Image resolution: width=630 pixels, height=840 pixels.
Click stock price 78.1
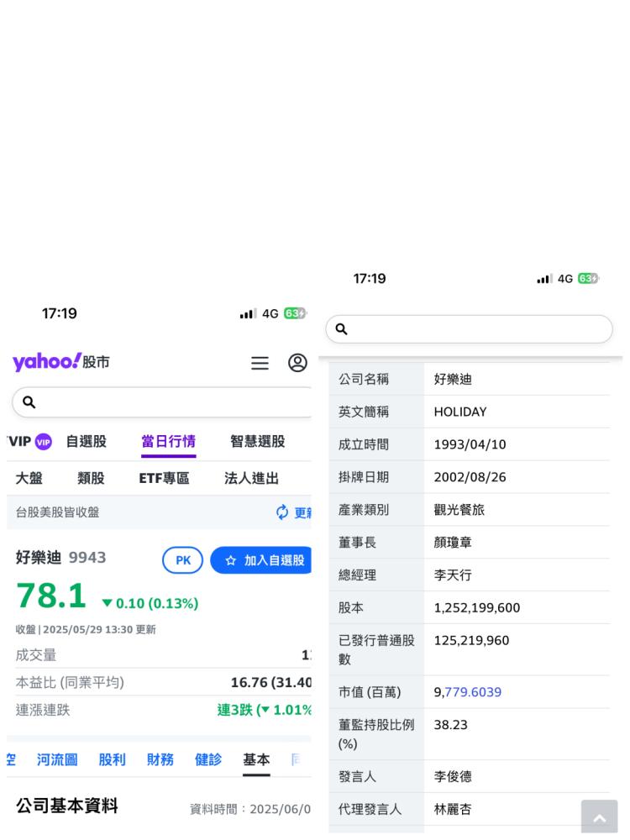click(x=51, y=596)
